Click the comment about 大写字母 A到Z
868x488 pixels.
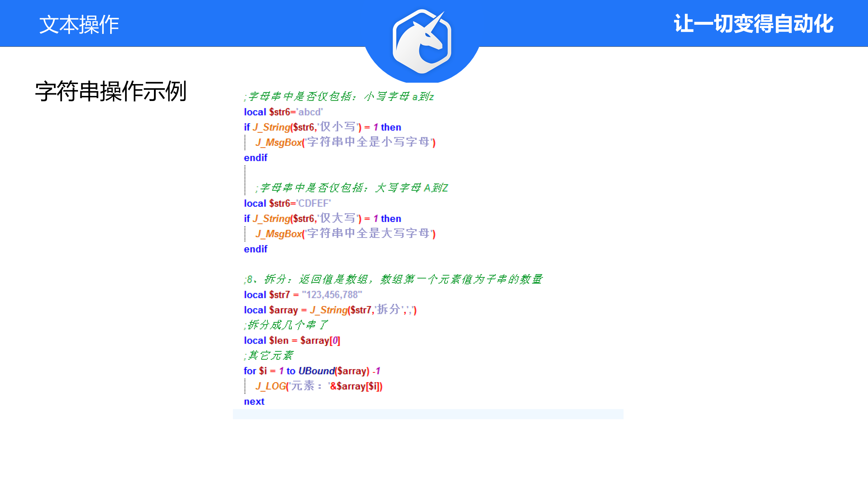point(352,188)
